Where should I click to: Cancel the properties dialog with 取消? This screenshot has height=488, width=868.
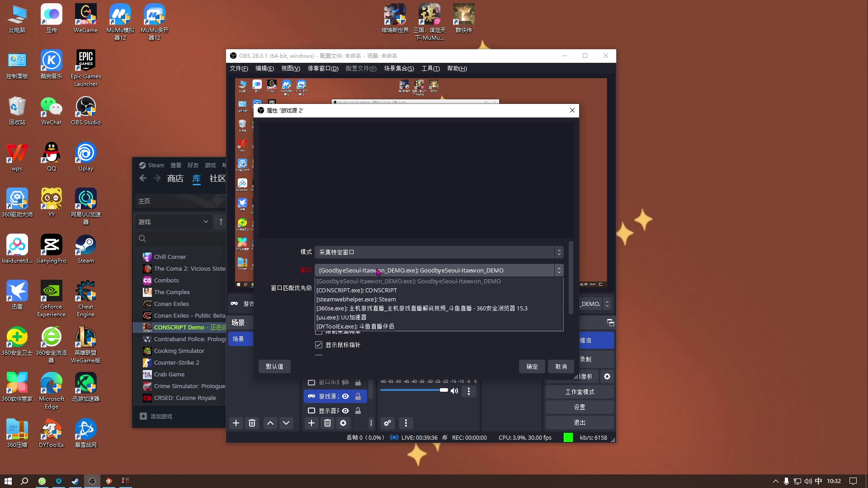coord(561,366)
